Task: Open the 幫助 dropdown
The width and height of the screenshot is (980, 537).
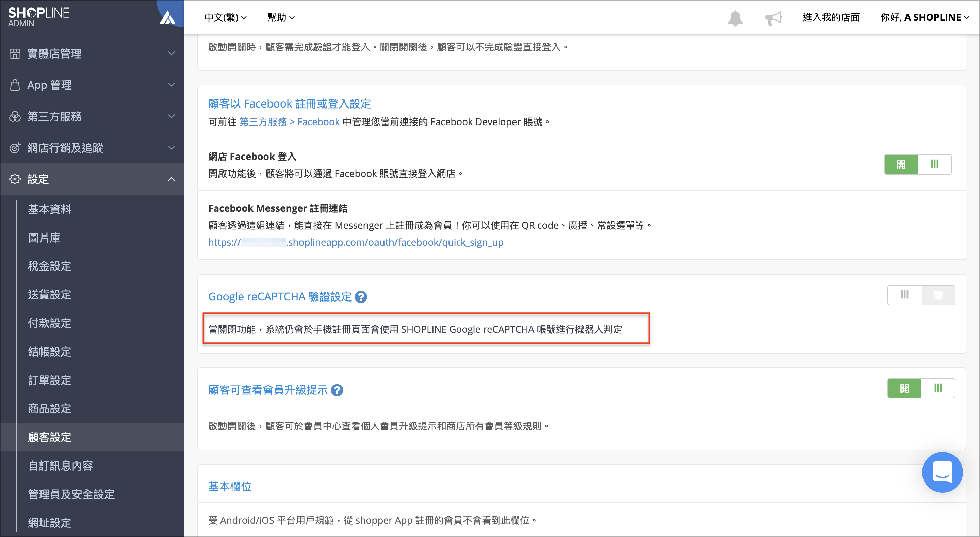Action: [x=281, y=17]
